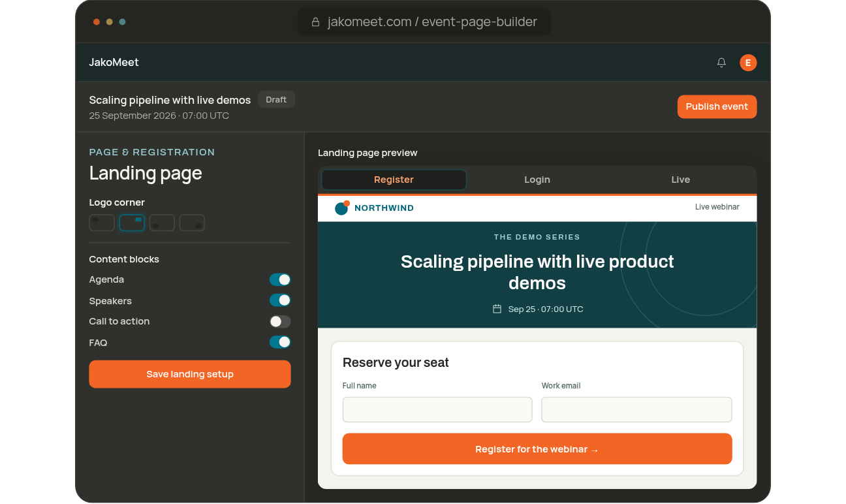Click the Live webinar label
This screenshot has height=504, width=846.
[717, 207]
